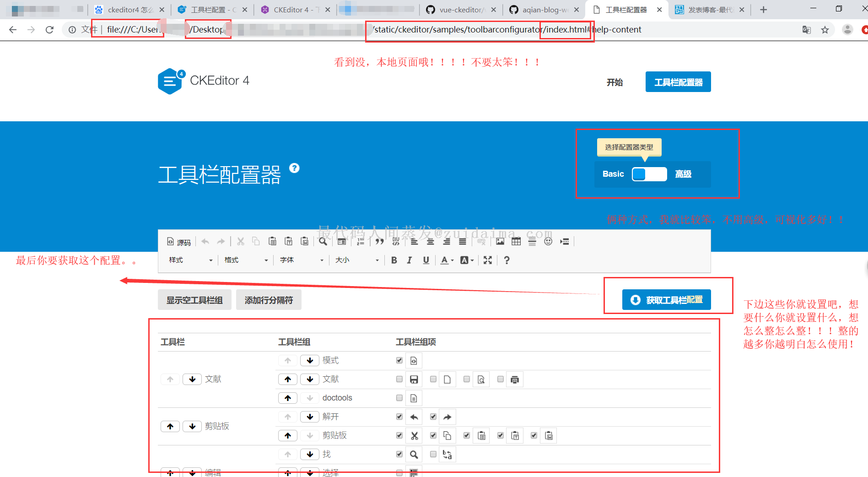This screenshot has height=477, width=868.
Task: Click paste from Word icon in toolbar
Action: pos(304,241)
